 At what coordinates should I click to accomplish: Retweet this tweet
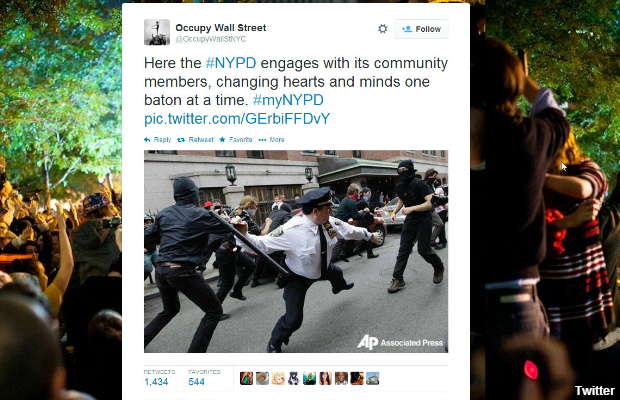tap(195, 140)
